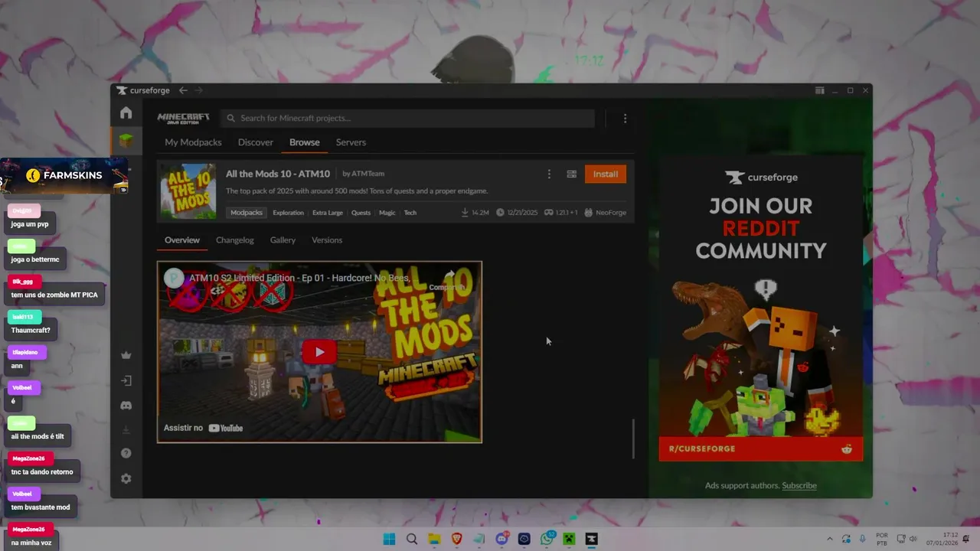Screen dimensions: 980x551
Task: Open the Discord icon in CurseForge sidebar
Action: 126,406
